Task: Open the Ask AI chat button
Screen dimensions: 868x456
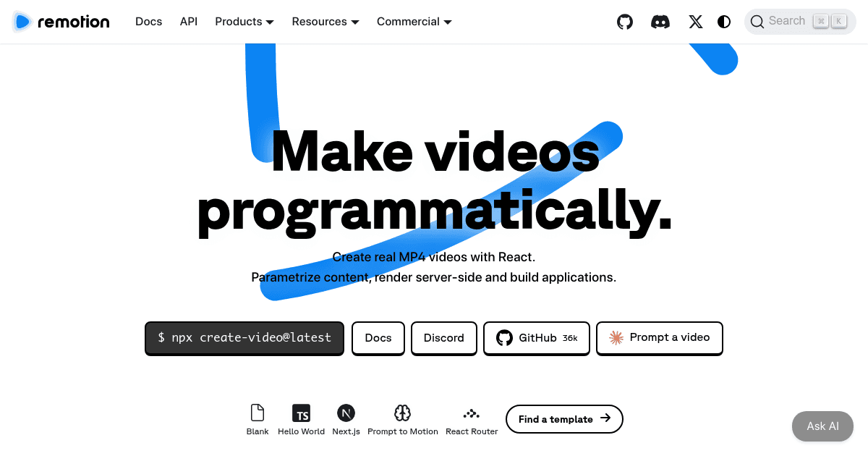Action: click(x=822, y=426)
